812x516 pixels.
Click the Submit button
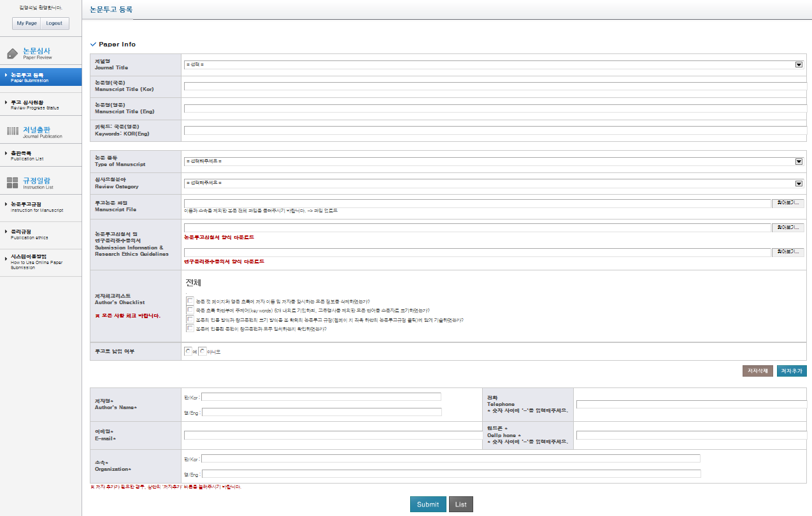click(428, 505)
